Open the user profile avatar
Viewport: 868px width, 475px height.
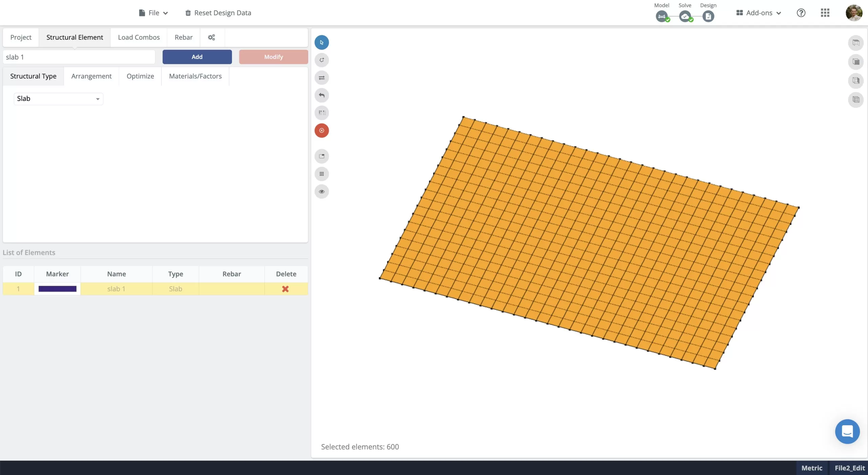point(854,13)
